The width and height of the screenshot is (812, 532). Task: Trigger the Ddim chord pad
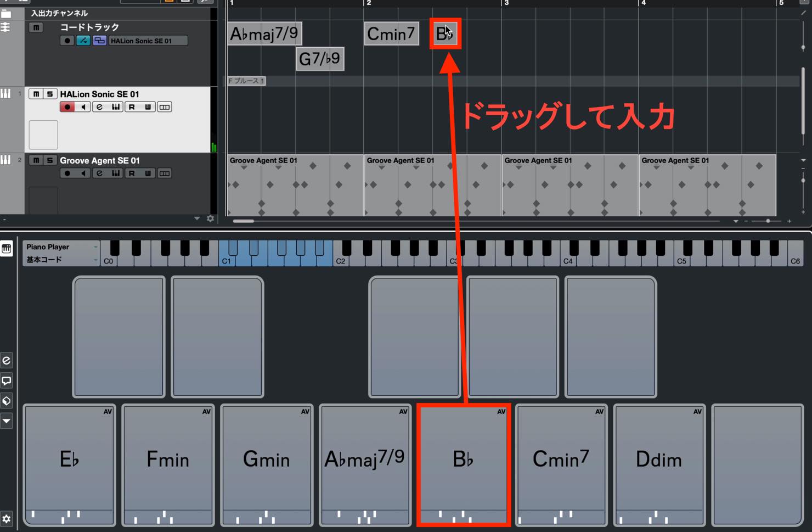(x=659, y=466)
